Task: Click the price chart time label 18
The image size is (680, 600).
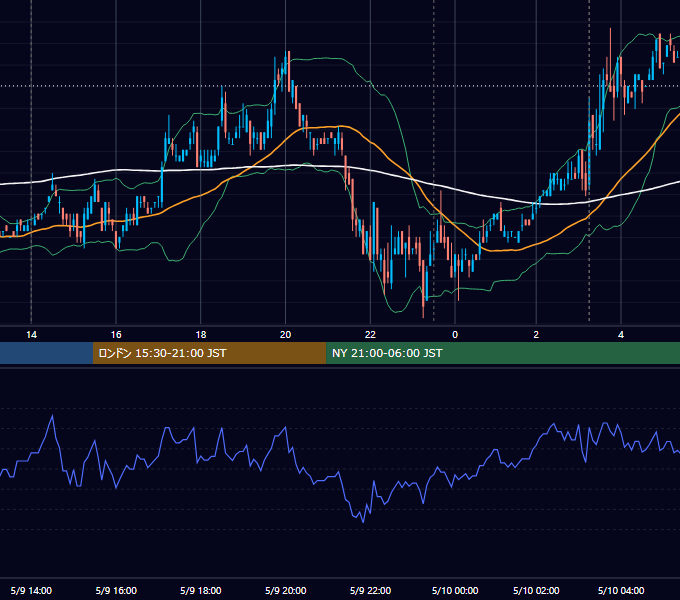Action: pyautogui.click(x=201, y=335)
